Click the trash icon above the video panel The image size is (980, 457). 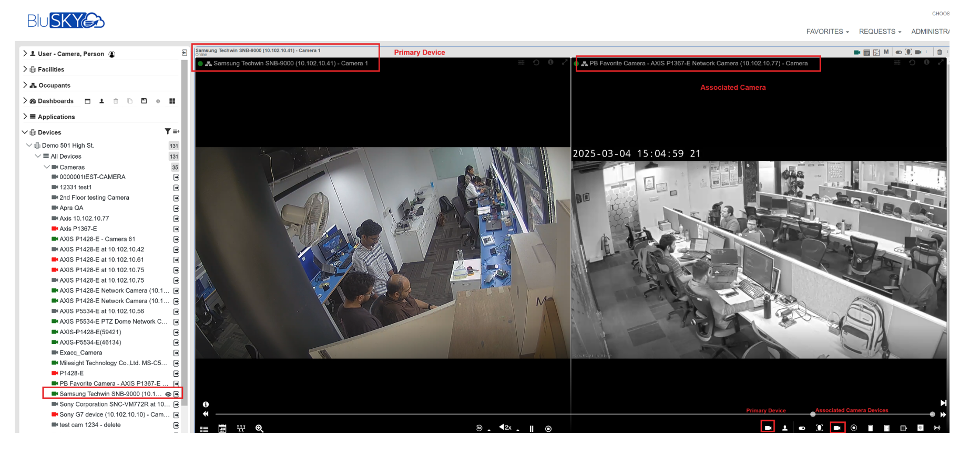coord(940,52)
